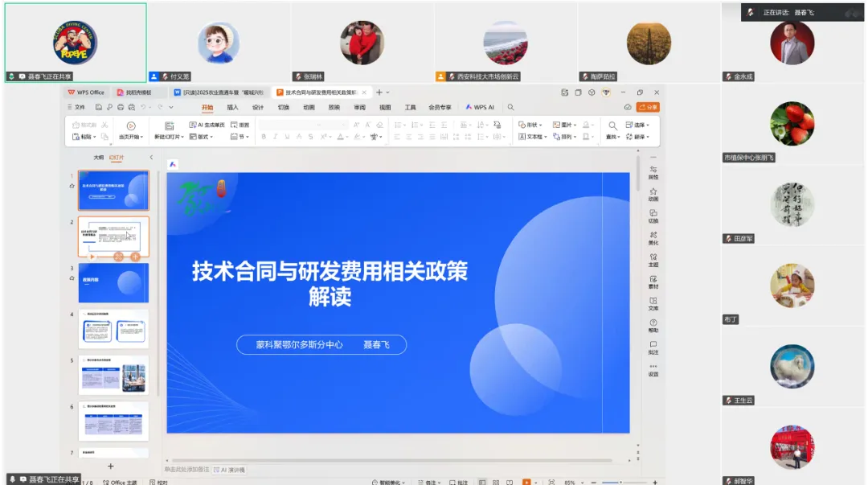
Task: Open the 文库 library side panel
Action: coord(653,304)
